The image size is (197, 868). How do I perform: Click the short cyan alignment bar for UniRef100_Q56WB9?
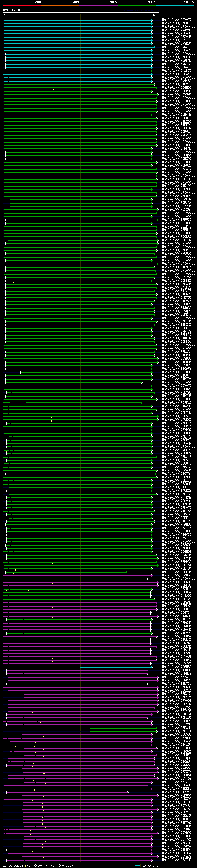[116, 667]
